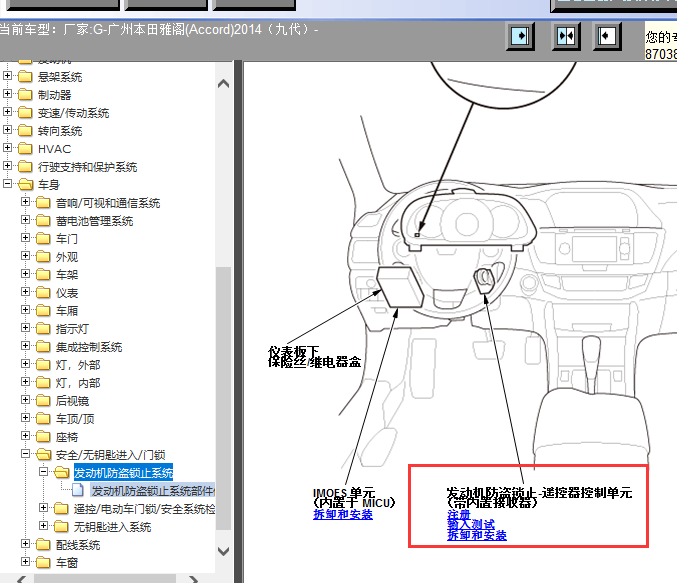
Task: Expand the 制动器 tree node
Action: click(x=7, y=94)
